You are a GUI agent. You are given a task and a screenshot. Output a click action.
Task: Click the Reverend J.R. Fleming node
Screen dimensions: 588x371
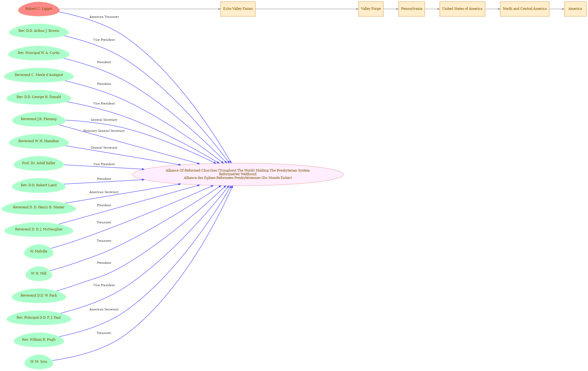pyautogui.click(x=39, y=119)
